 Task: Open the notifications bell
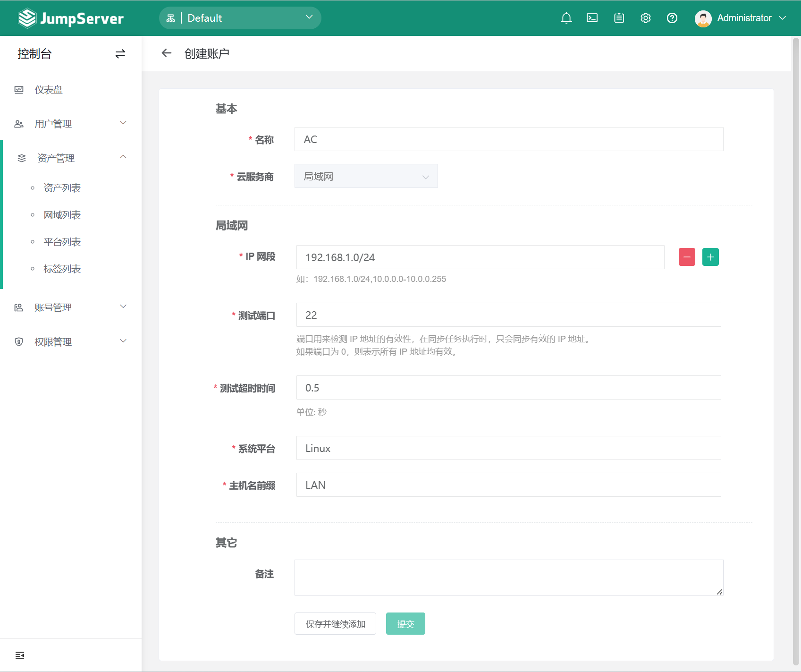566,18
